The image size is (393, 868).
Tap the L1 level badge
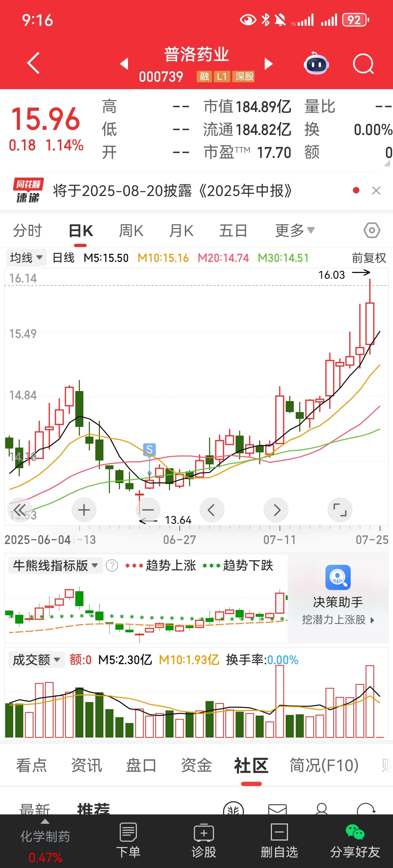tap(222, 77)
